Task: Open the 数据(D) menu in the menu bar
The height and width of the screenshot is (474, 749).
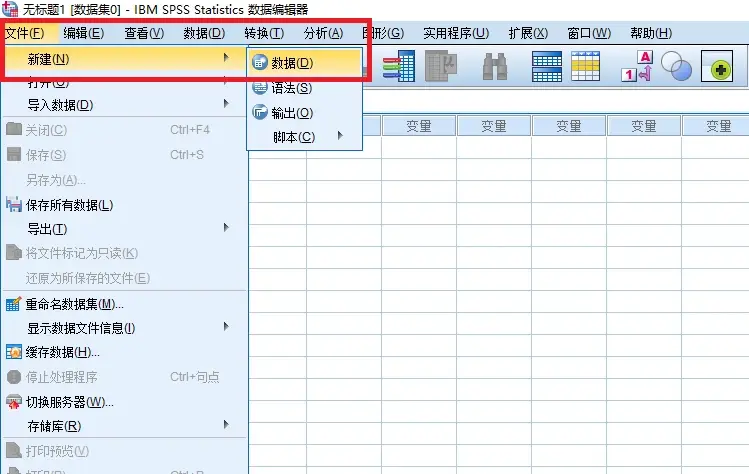Action: (x=204, y=33)
